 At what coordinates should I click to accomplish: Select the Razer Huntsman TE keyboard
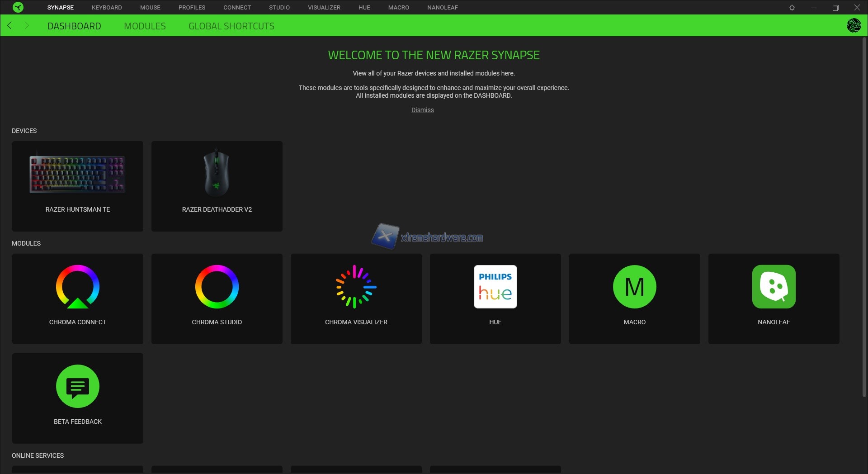78,186
